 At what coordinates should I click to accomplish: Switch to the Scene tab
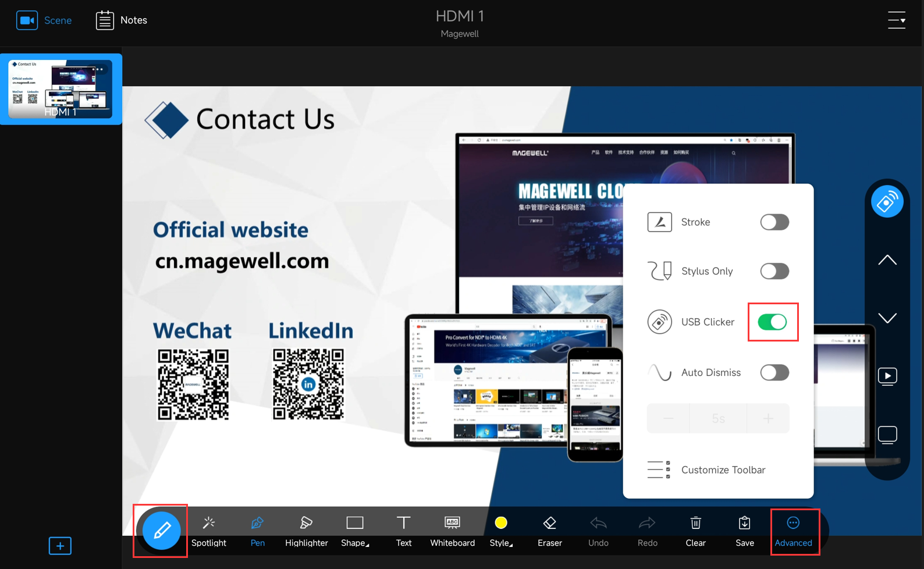(44, 20)
